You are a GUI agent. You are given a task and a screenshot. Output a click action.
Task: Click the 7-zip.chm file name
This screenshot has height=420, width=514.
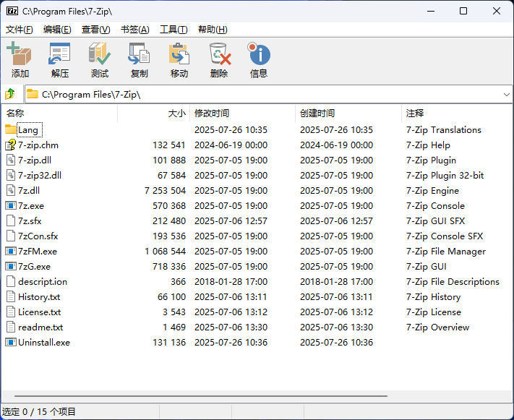38,145
